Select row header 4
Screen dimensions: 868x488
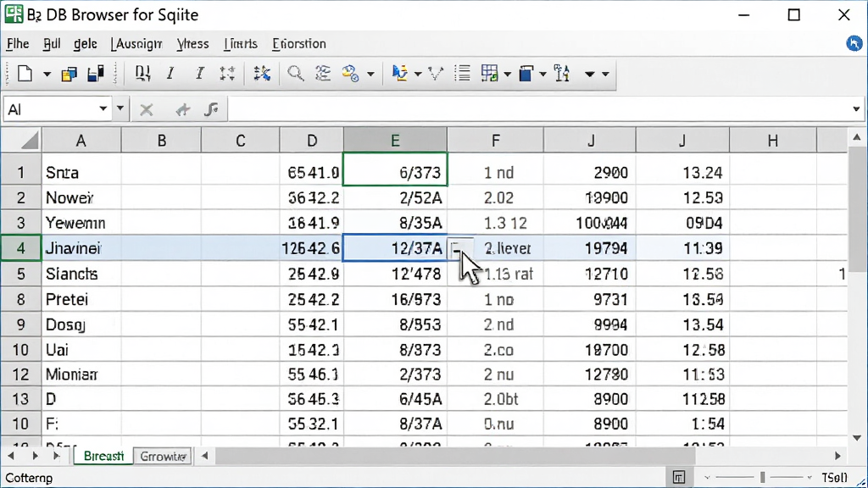point(21,248)
